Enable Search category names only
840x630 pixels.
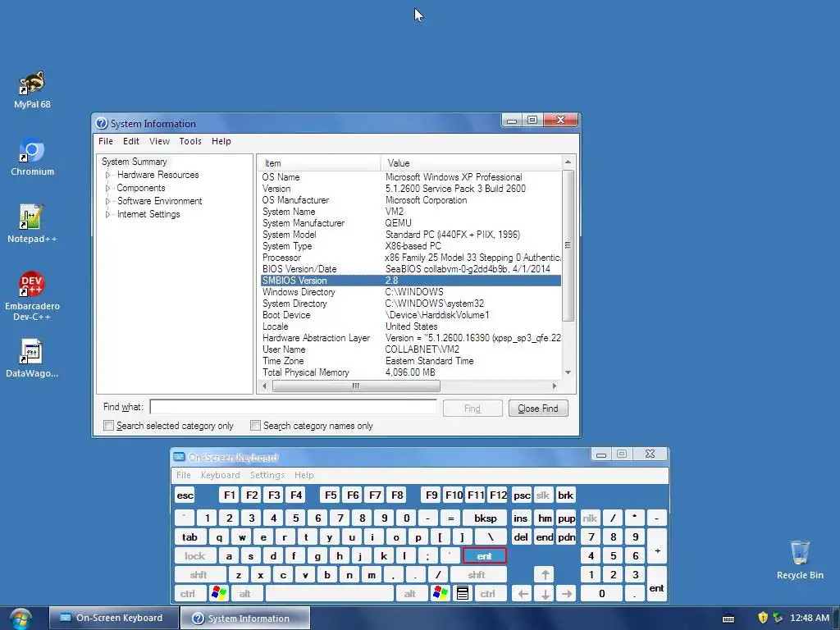(256, 426)
